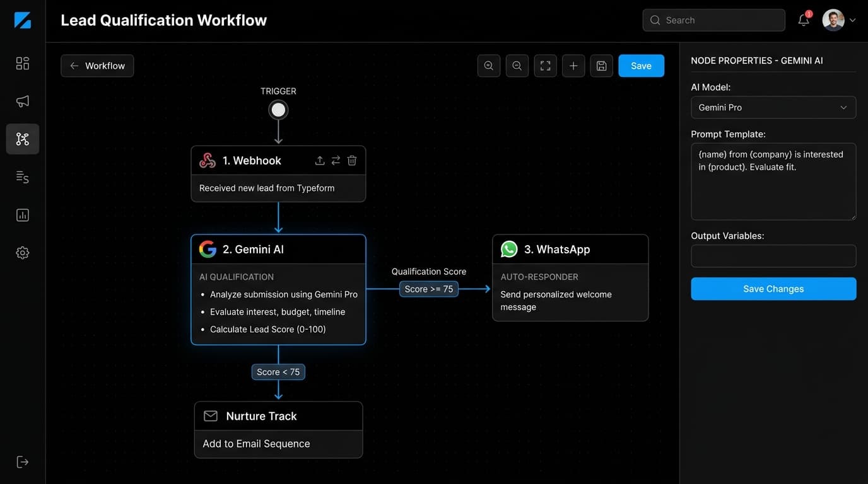Open the campaigns megaphone icon in sidebar

pos(23,101)
